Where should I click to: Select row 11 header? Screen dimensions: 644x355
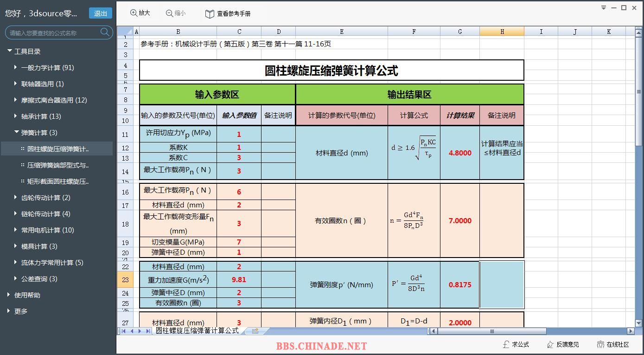125,134
